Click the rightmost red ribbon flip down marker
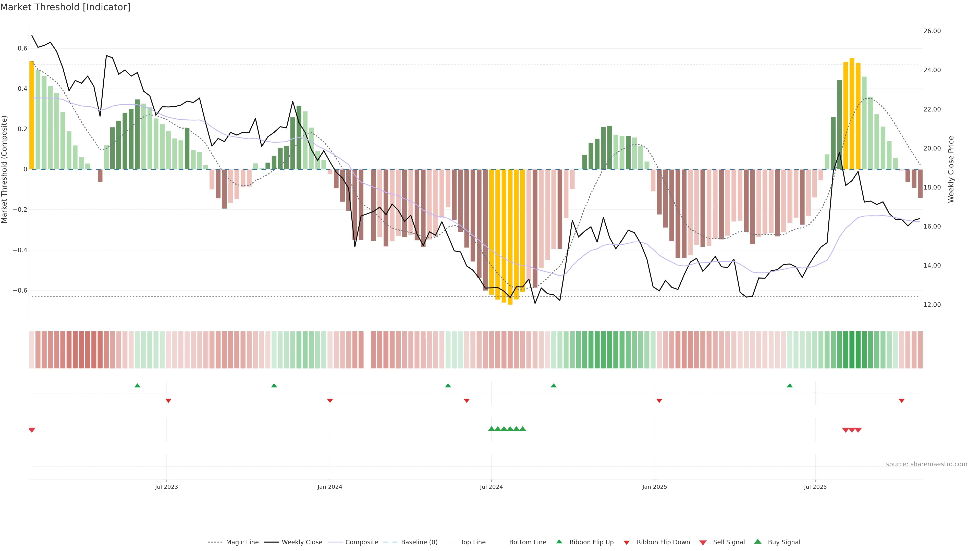The image size is (980, 551). pos(901,400)
